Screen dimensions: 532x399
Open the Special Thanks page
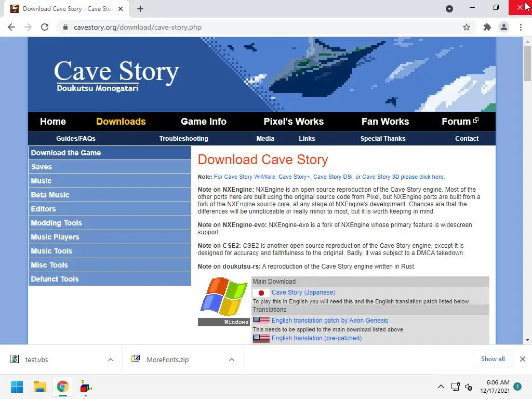pyautogui.click(x=383, y=138)
